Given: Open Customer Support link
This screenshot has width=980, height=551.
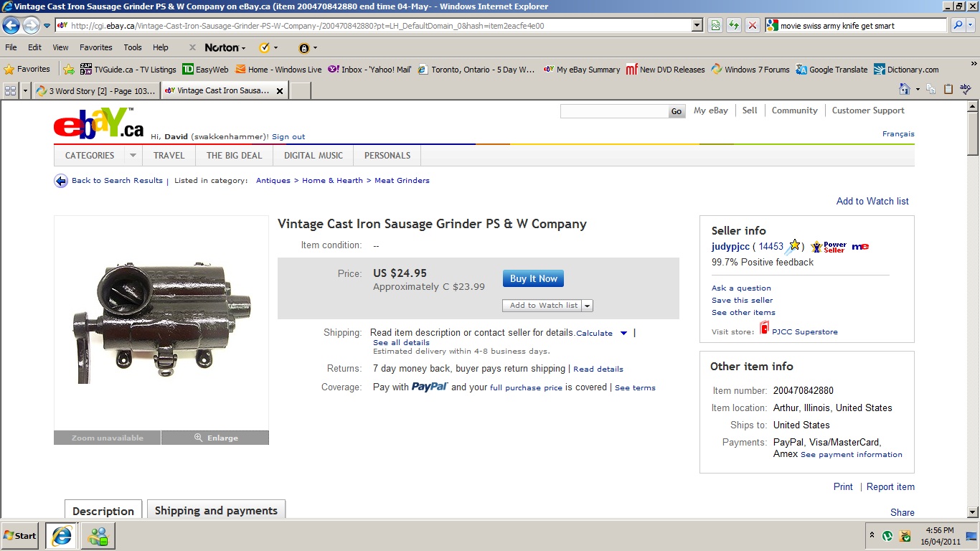Looking at the screenshot, I should (x=868, y=110).
